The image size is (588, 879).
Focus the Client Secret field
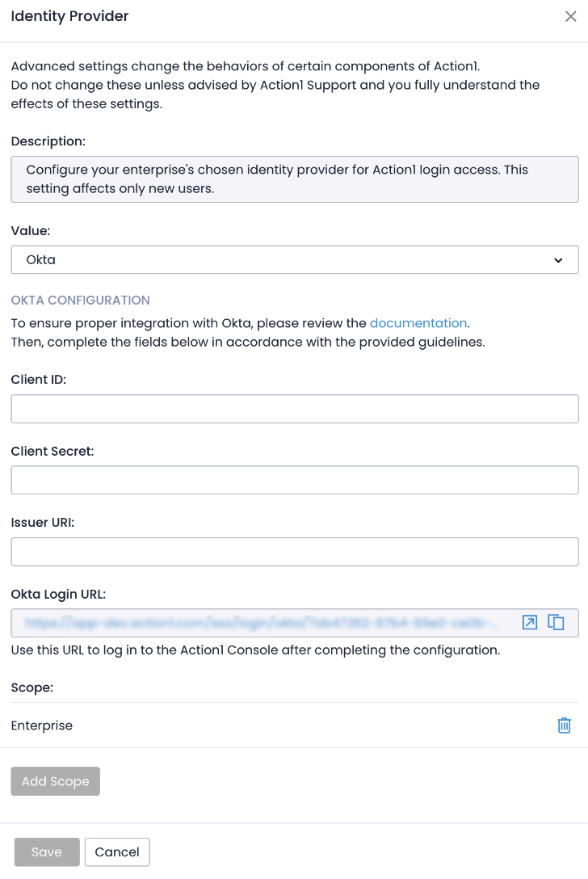295,479
